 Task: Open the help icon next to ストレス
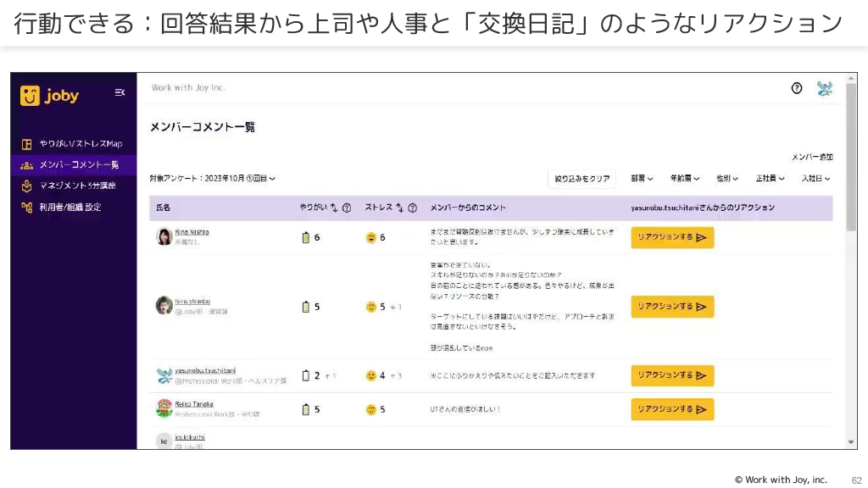coord(413,208)
